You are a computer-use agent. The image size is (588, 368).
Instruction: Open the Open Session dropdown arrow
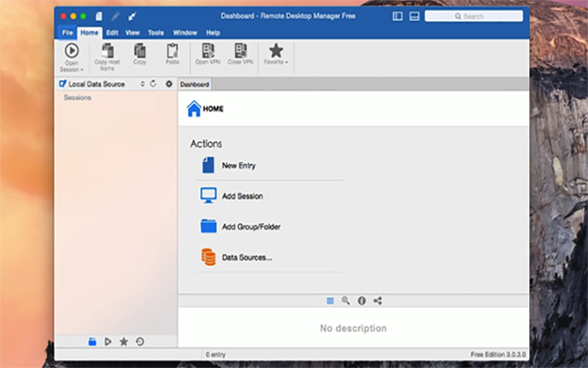point(82,70)
